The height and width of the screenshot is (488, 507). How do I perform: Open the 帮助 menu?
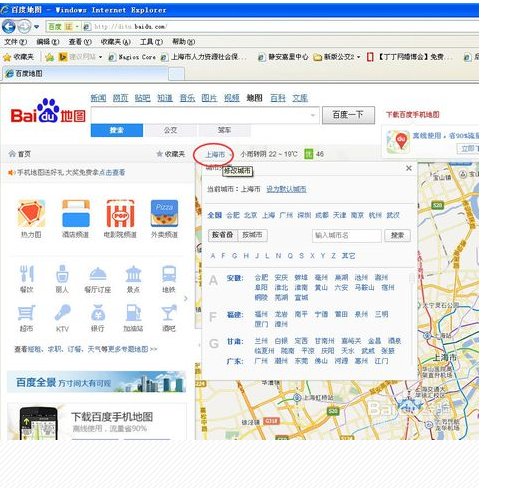(183, 42)
